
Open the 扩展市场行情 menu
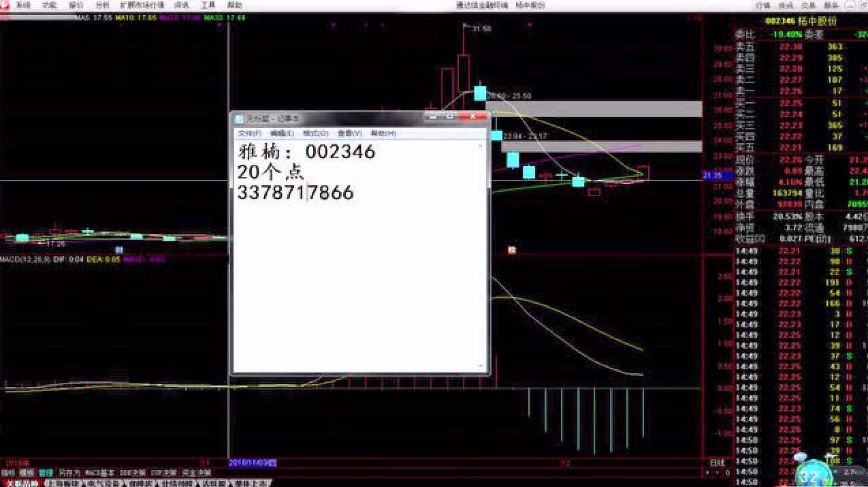[142, 5]
